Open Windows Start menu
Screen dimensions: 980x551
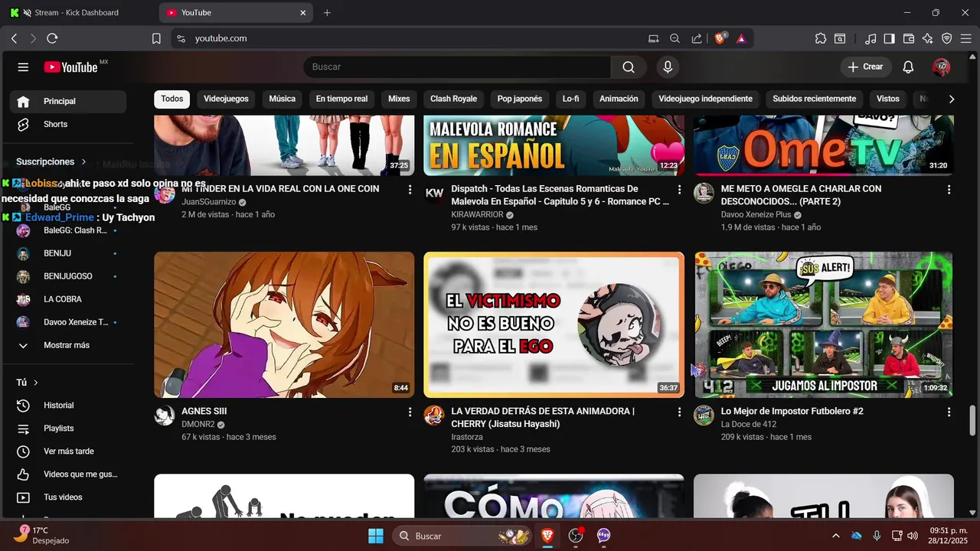point(376,536)
